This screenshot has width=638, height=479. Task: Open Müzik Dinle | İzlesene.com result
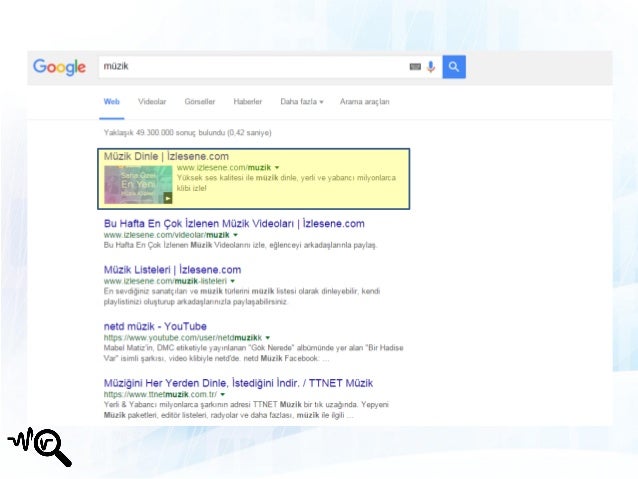(166, 156)
